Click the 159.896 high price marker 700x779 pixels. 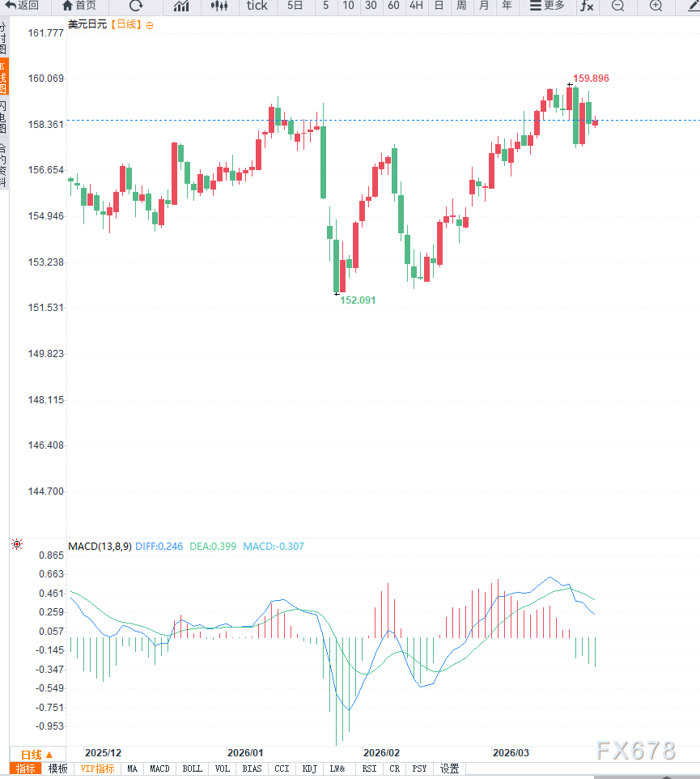coord(591,79)
